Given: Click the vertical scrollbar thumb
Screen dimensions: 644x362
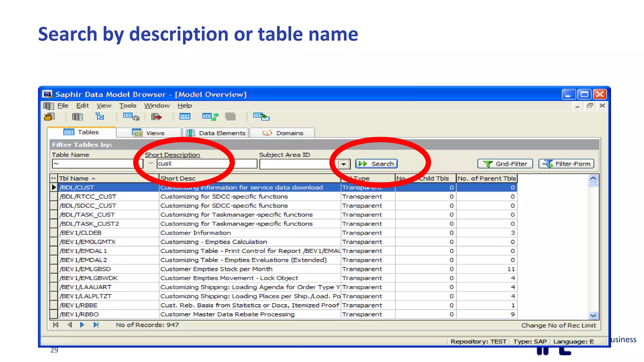Looking at the screenshot, I should [593, 184].
